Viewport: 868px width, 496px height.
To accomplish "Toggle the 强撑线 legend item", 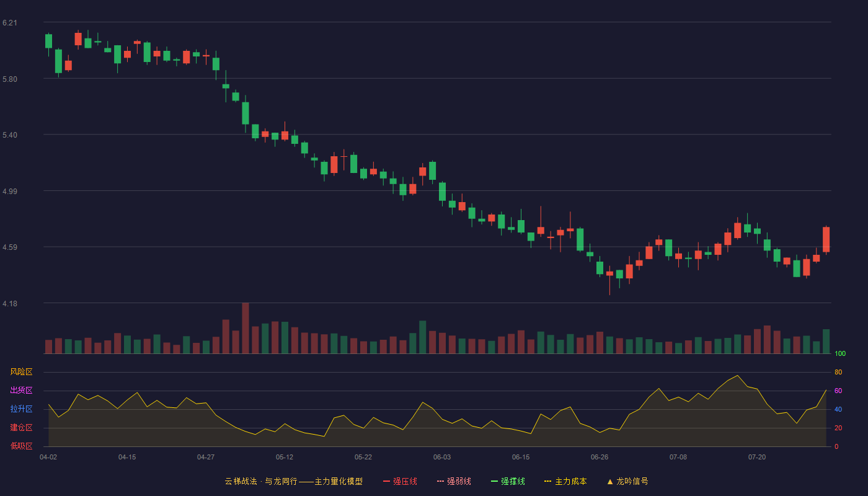I will point(508,481).
